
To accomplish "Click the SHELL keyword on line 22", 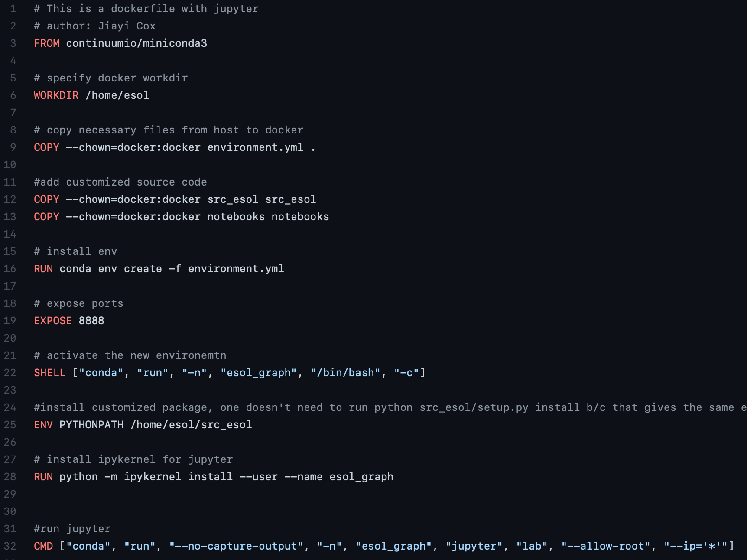I will [x=50, y=373].
